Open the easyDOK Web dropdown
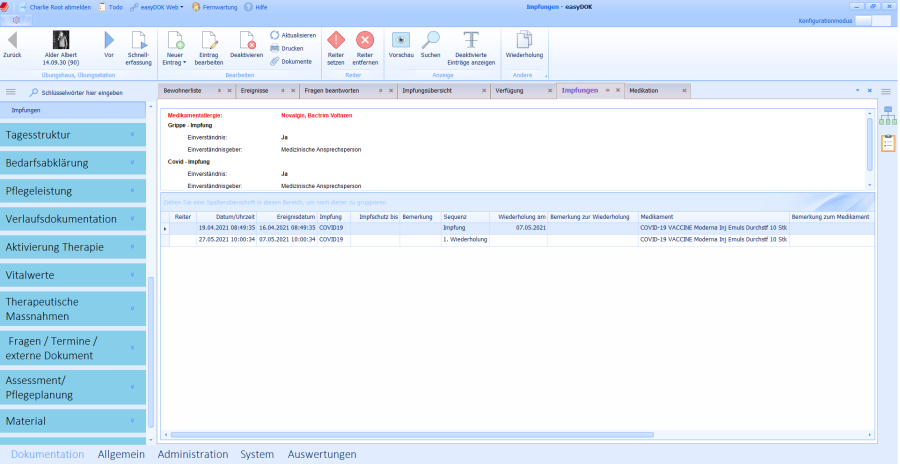 (x=159, y=6)
